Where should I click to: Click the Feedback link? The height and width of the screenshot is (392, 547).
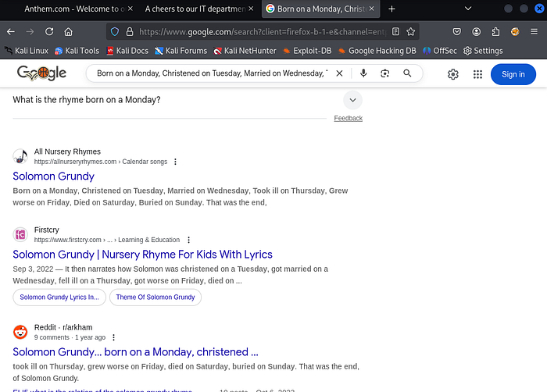point(349,118)
